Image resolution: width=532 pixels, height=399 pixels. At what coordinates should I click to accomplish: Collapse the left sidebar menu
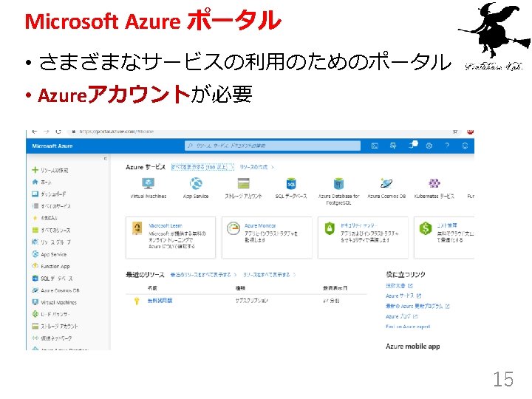pyautogui.click(x=105, y=158)
